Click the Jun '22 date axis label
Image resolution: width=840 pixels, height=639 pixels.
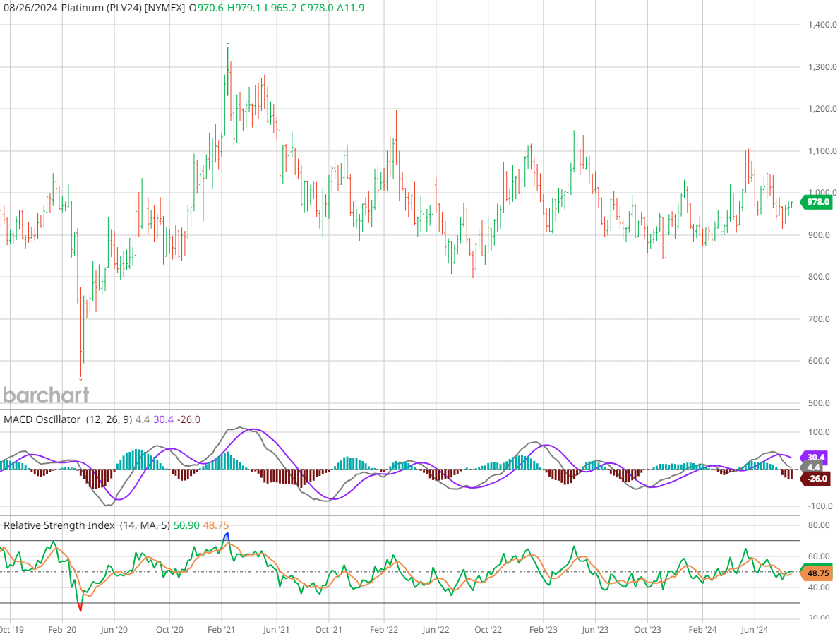coord(436,629)
